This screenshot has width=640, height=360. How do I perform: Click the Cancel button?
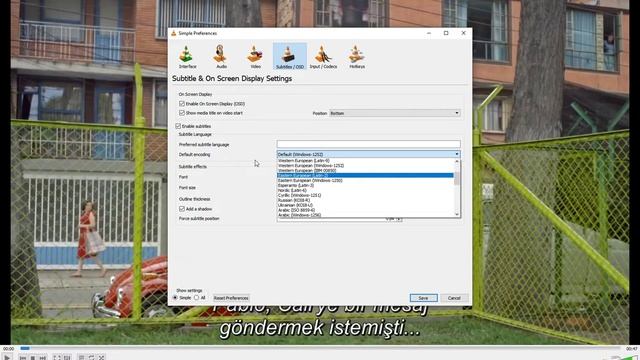coord(454,298)
